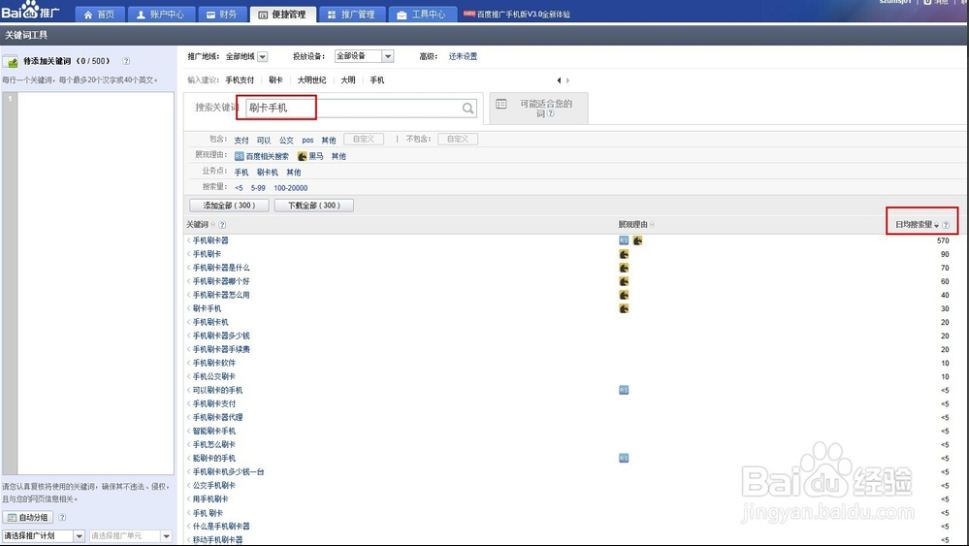
Task: Click previous arrow in 输入建议 suggestion row
Action: (559, 80)
